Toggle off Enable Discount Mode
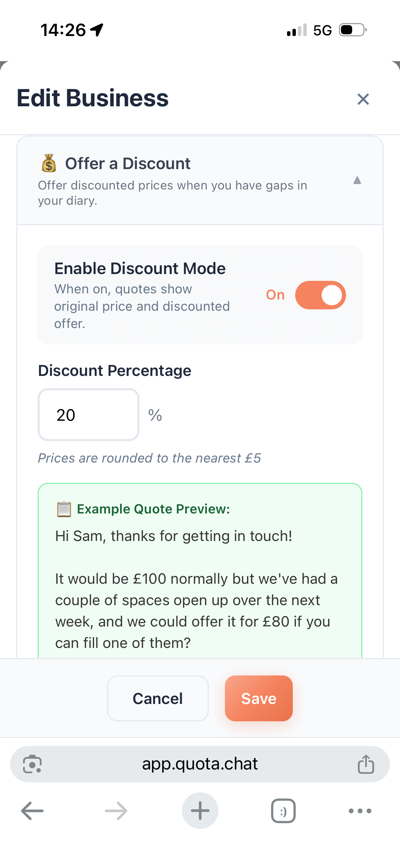This screenshot has width=400, height=868. click(x=321, y=295)
